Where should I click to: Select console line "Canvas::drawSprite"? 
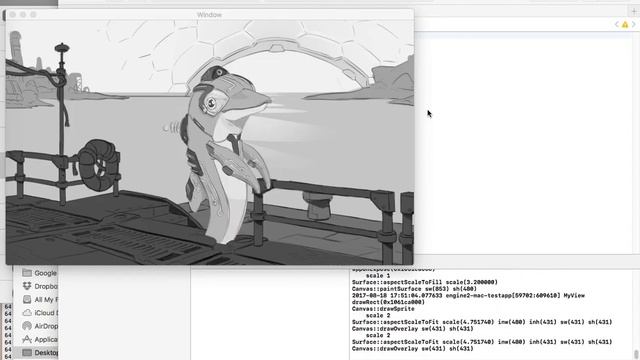pyautogui.click(x=383, y=309)
